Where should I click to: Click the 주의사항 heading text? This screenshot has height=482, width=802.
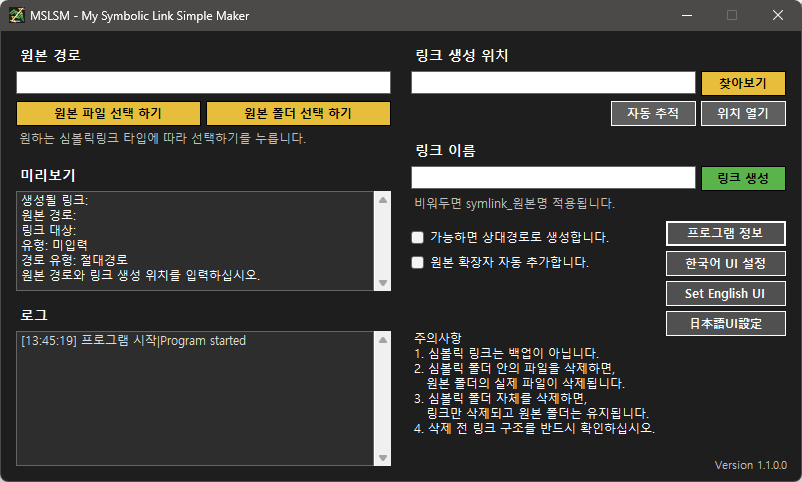coord(438,338)
